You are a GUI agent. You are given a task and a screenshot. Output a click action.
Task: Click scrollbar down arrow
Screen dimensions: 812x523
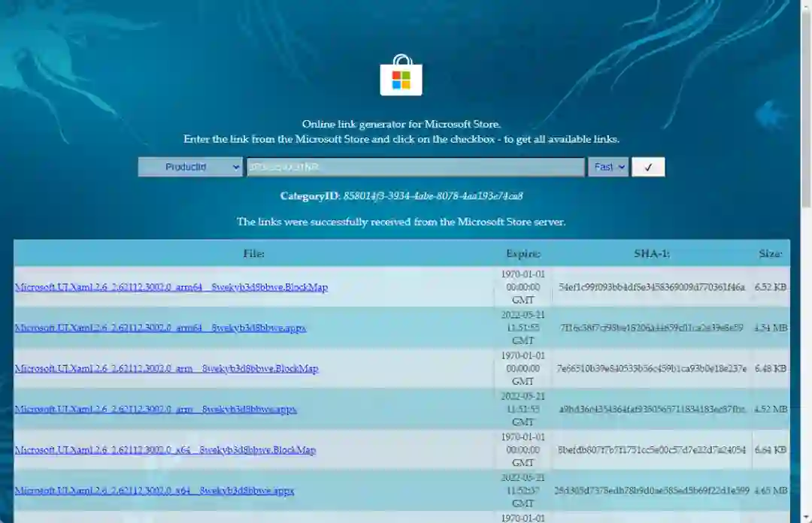[x=806, y=517]
